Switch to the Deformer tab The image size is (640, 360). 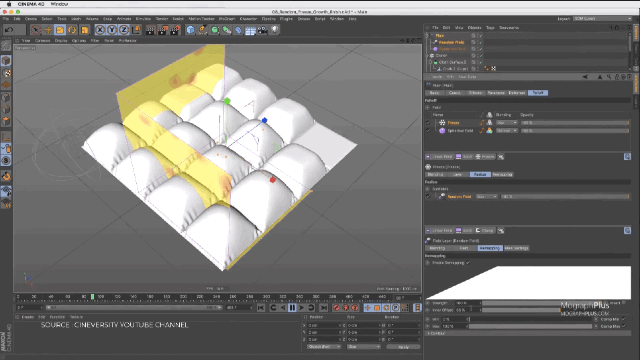[x=517, y=93]
